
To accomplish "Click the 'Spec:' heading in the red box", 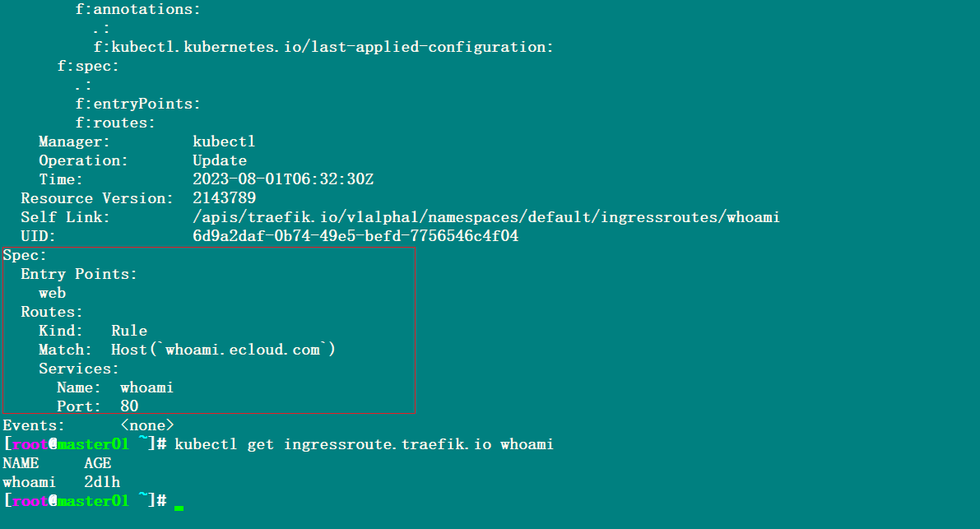I will point(25,256).
